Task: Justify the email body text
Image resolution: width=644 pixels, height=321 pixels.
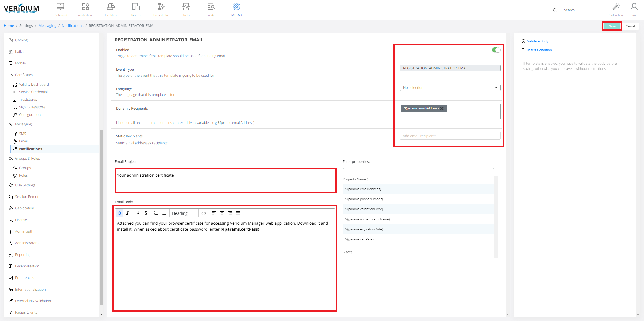Action: (x=238, y=213)
